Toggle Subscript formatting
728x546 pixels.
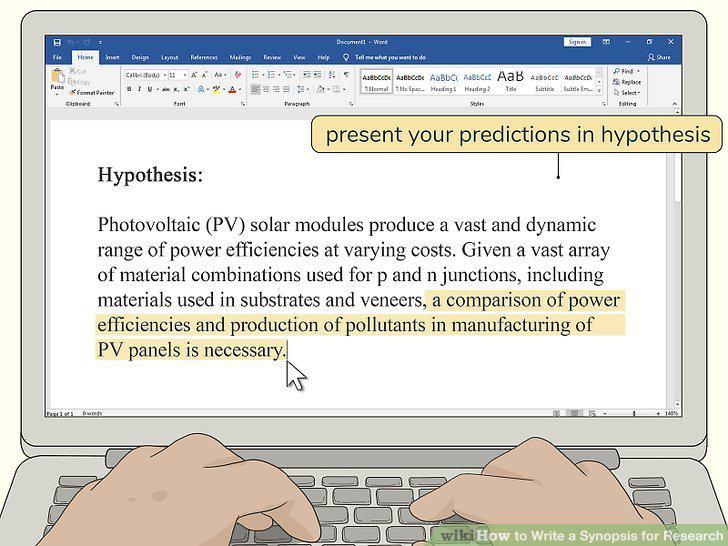[x=176, y=89]
